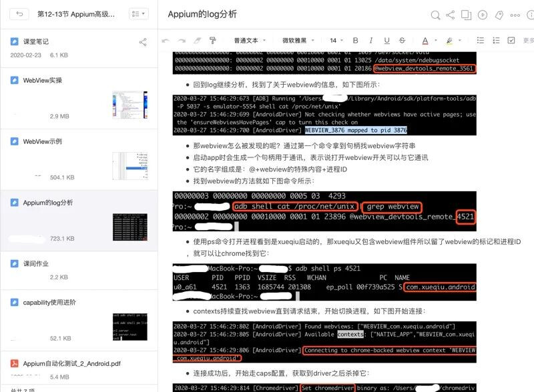534x392 pixels.
Task: Click the tag icon in header
Action: (499, 15)
